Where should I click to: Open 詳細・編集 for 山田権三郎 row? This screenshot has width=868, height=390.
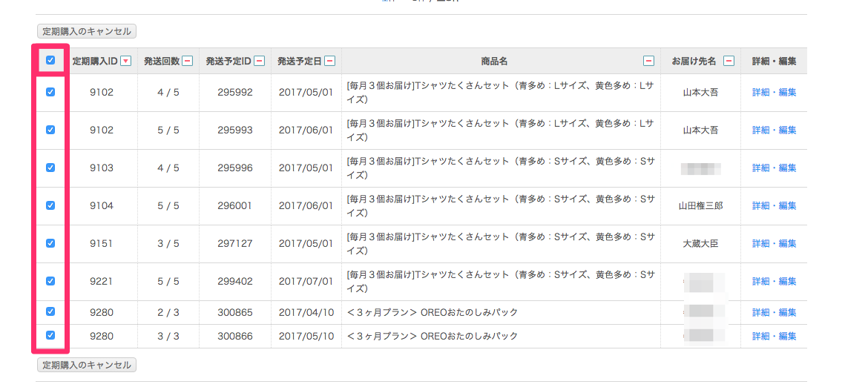coord(774,206)
